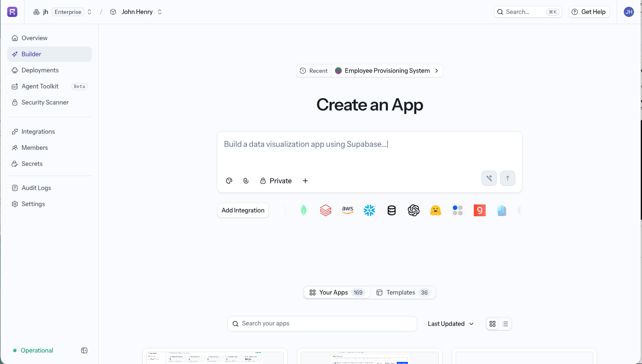This screenshot has width=642, height=364.
Task: Select Builder in the sidebar
Action: [50, 54]
